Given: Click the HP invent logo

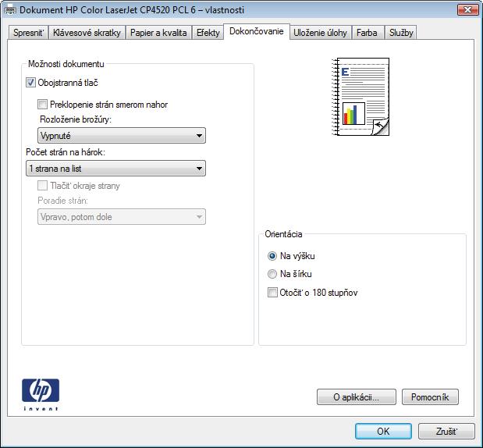Looking at the screenshot, I should pos(41,394).
